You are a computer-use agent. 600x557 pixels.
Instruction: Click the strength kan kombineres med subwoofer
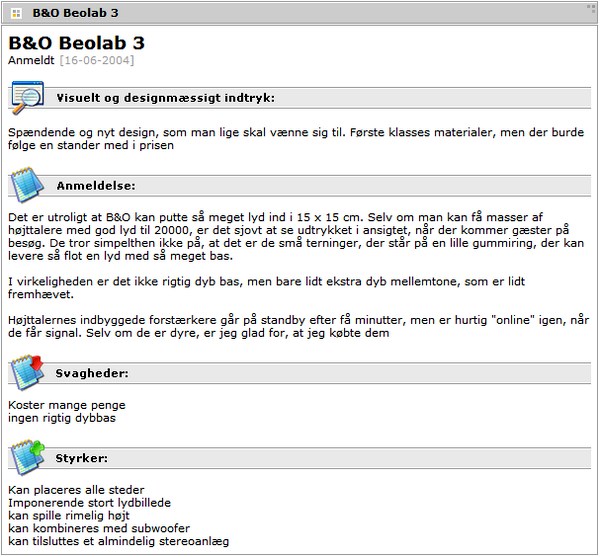99,528
